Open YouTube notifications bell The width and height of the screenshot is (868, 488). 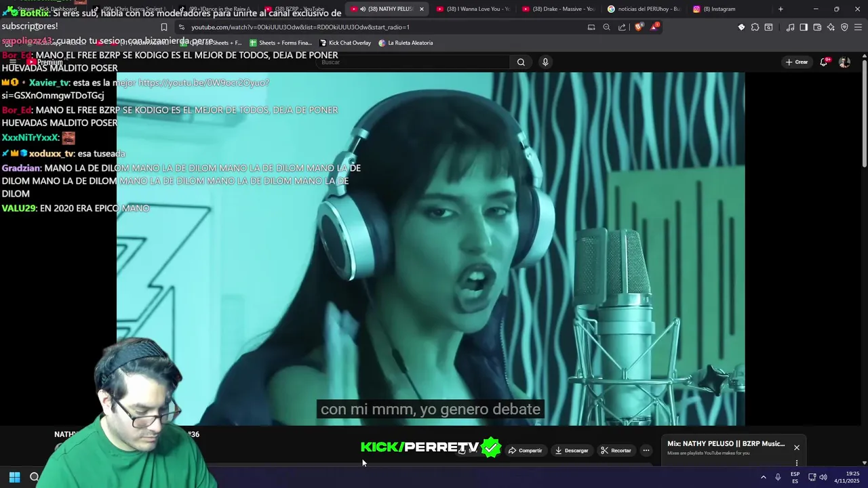click(824, 62)
